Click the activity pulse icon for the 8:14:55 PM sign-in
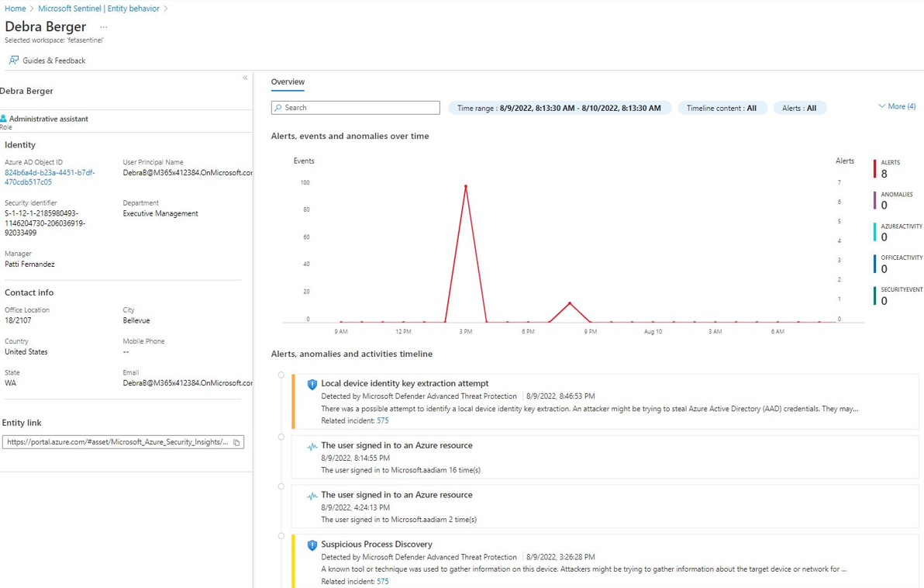This screenshot has width=924, height=588. (312, 447)
